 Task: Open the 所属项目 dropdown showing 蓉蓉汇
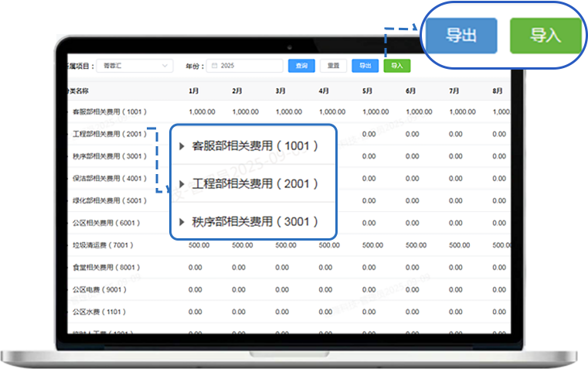(x=136, y=67)
